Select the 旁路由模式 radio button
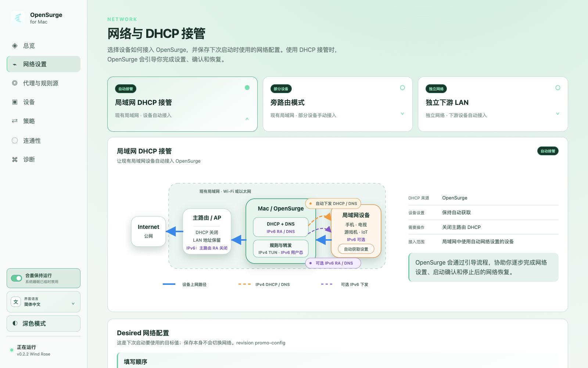 (x=402, y=88)
